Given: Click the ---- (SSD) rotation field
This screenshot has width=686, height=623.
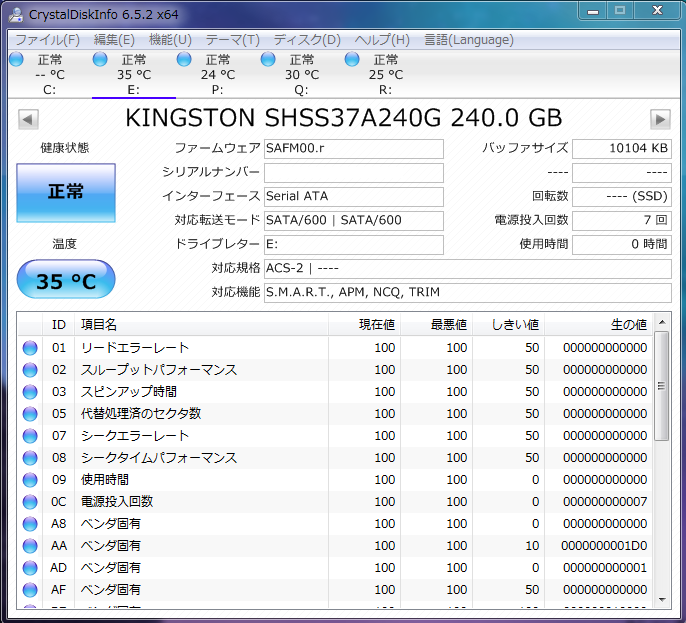Looking at the screenshot, I should tap(622, 196).
